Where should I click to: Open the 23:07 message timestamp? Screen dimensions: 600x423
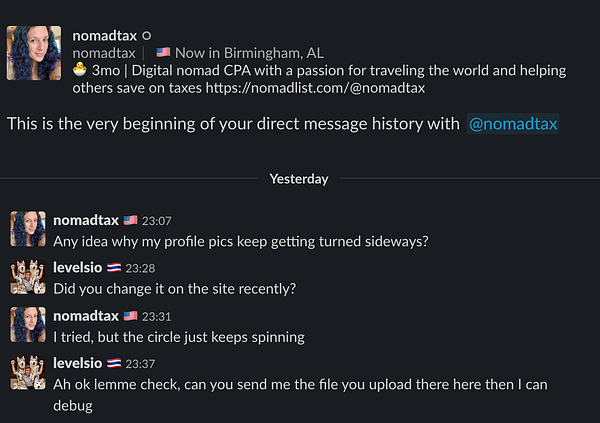[155, 219]
